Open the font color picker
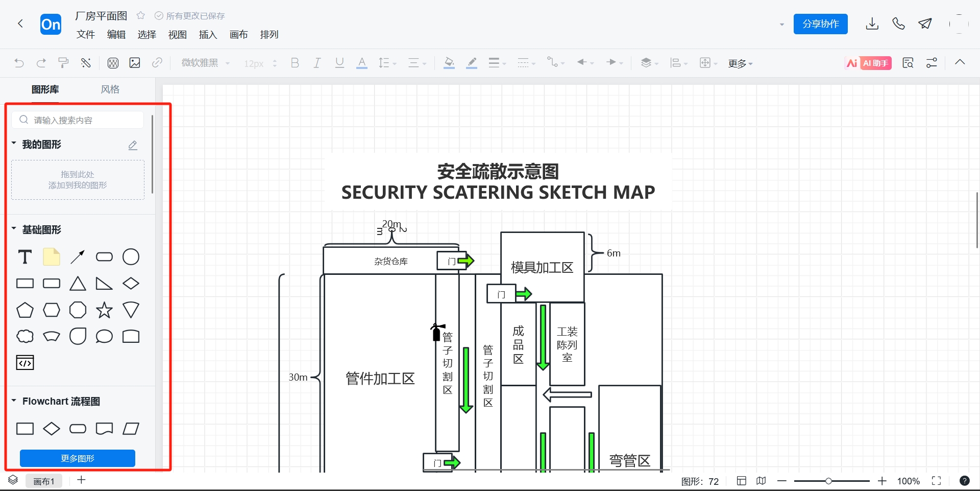Screen dimensions: 980x491 pos(362,63)
